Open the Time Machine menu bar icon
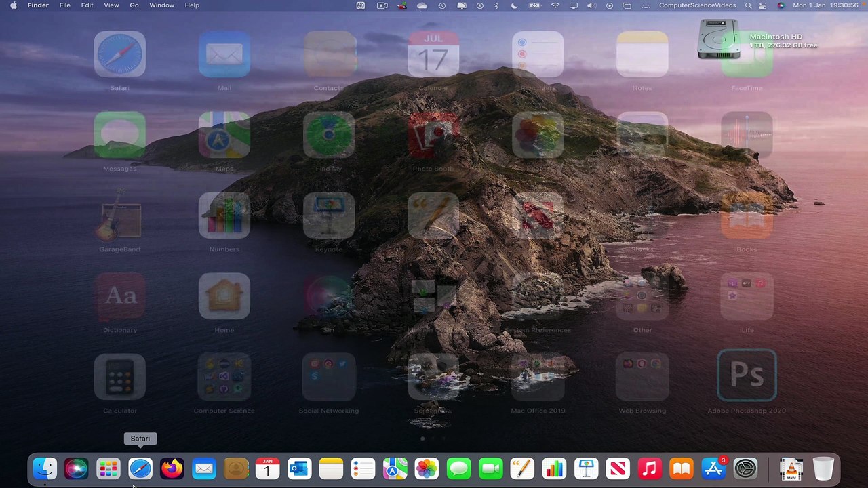This screenshot has height=488, width=868. click(442, 5)
